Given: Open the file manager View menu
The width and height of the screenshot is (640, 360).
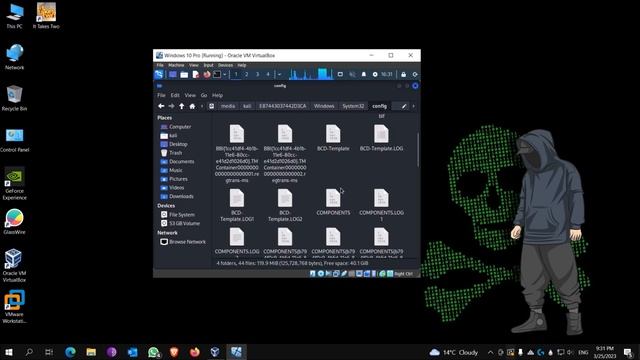Looking at the screenshot, I should click(190, 95).
